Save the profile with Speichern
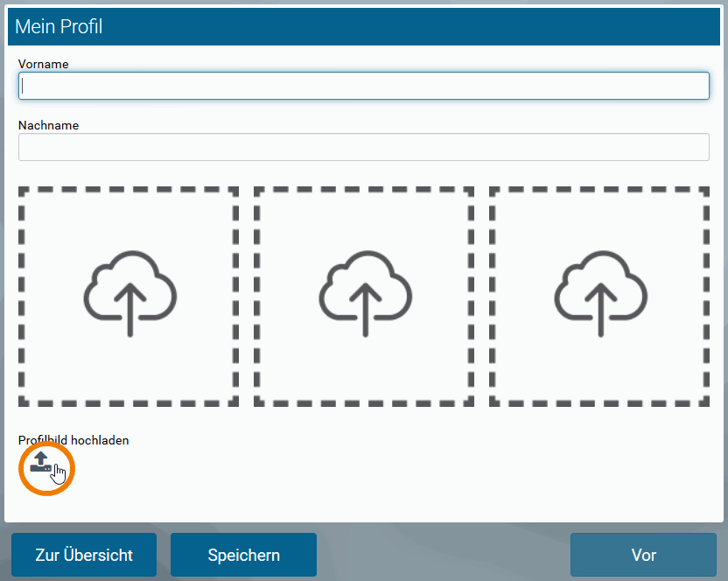728x581 pixels. (243, 555)
